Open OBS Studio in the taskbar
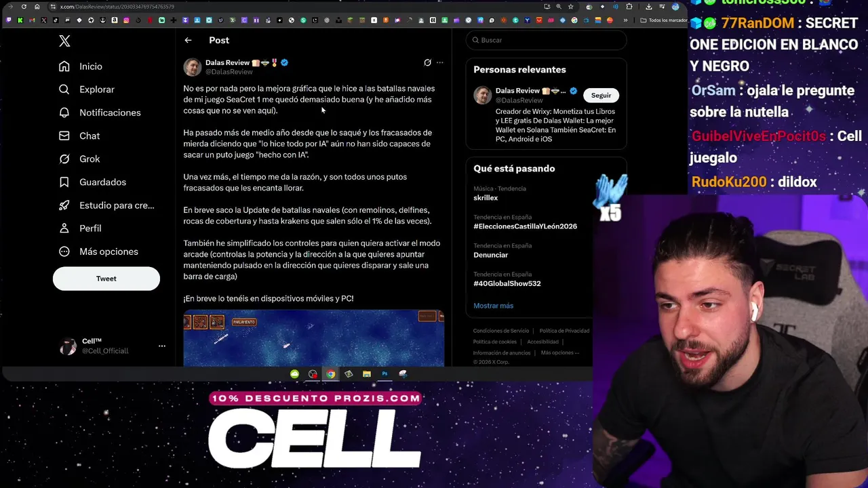The width and height of the screenshot is (868, 488). click(x=313, y=374)
